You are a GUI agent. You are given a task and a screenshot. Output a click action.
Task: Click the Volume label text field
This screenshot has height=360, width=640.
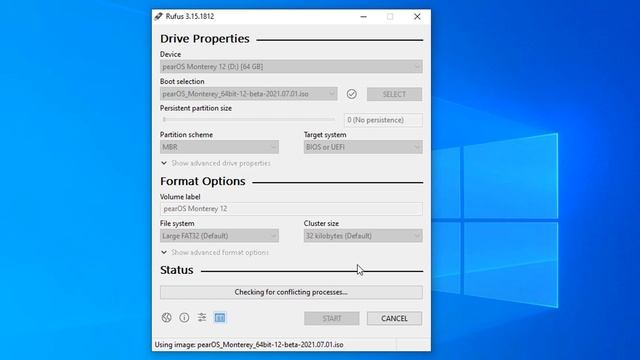[291, 209]
